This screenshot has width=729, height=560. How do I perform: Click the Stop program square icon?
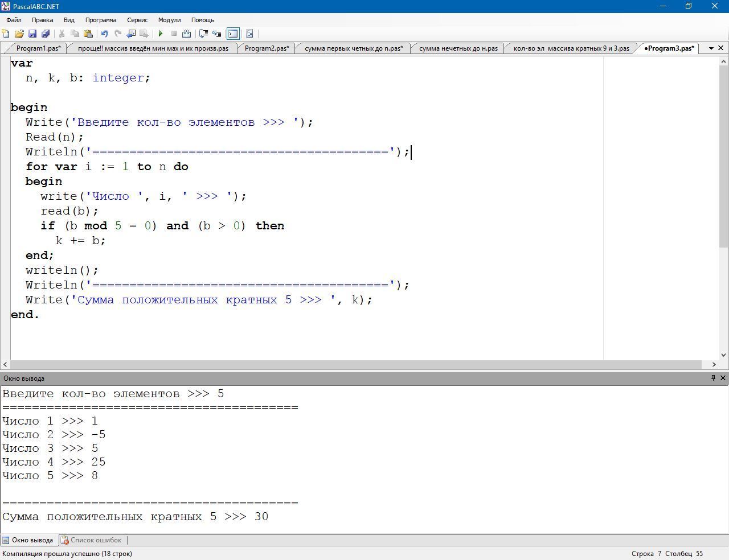click(174, 34)
